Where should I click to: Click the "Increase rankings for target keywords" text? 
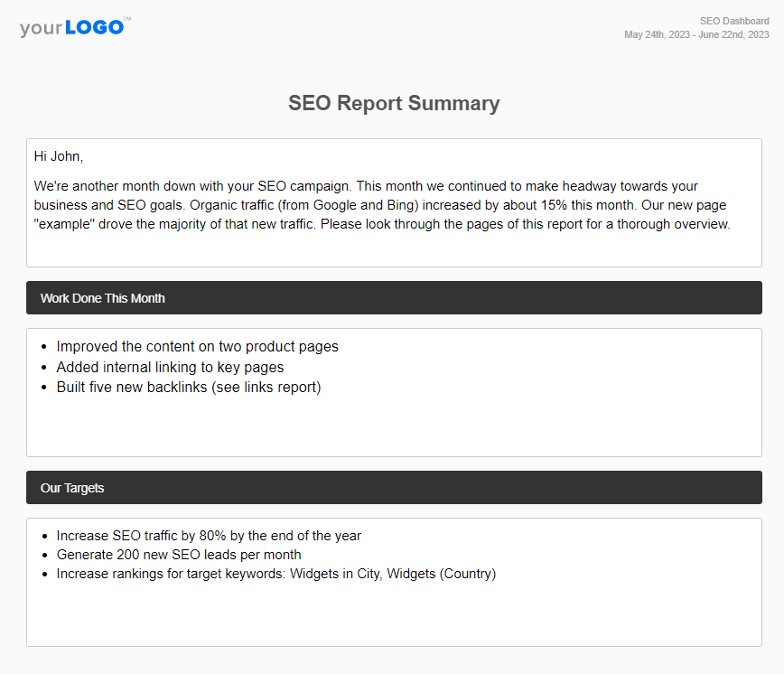(x=170, y=574)
